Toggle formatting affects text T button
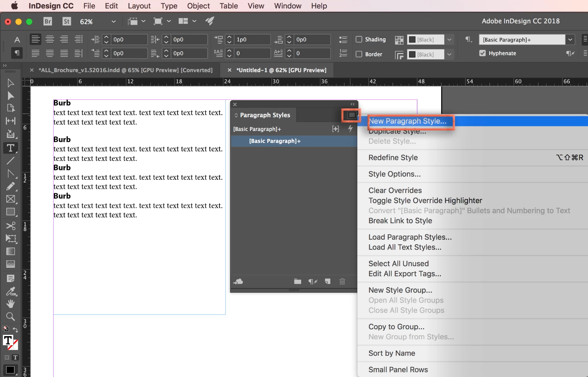Viewport: 588px width, 377px height. [x=15, y=357]
